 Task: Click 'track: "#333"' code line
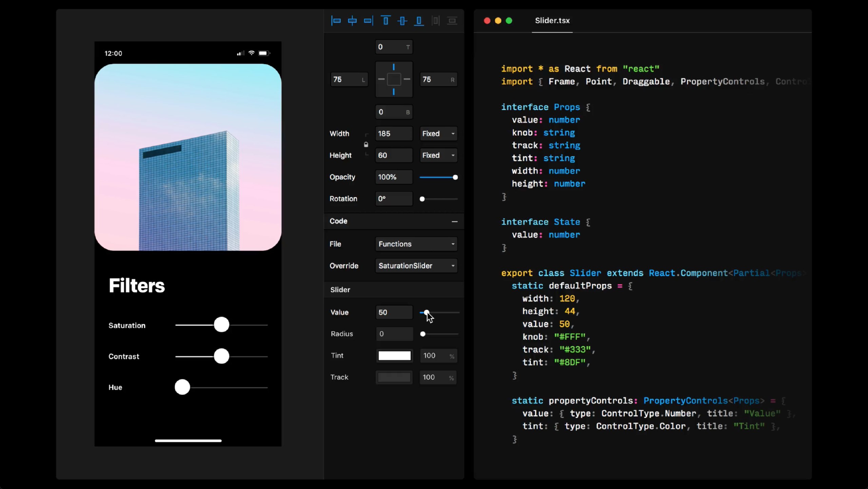pyautogui.click(x=559, y=350)
